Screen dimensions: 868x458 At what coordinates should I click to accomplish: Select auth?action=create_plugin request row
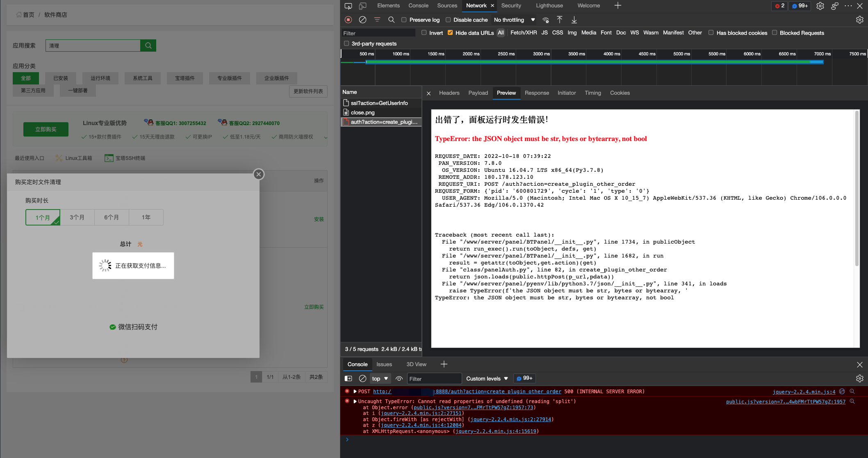pos(381,122)
